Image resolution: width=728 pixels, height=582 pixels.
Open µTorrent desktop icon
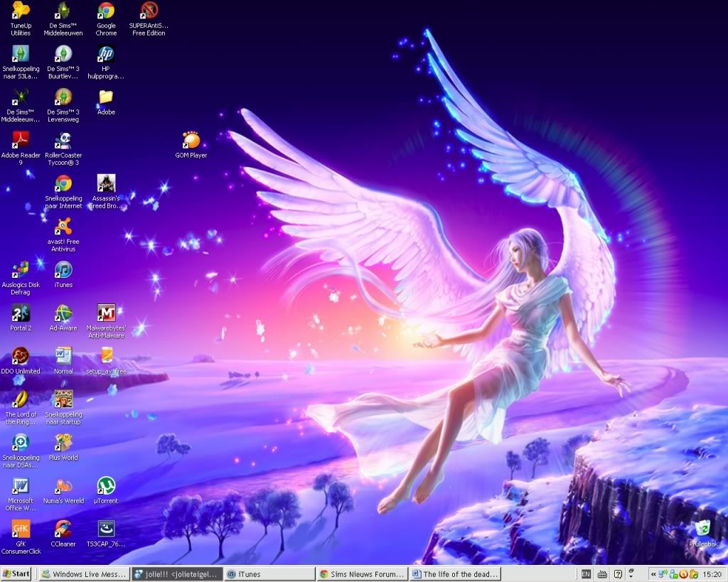(x=106, y=490)
